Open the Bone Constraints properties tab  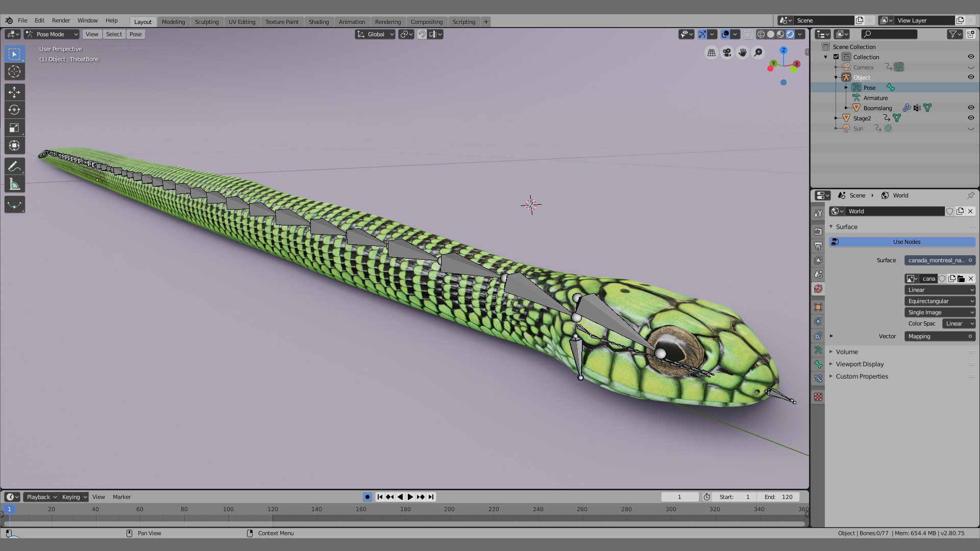point(818,378)
